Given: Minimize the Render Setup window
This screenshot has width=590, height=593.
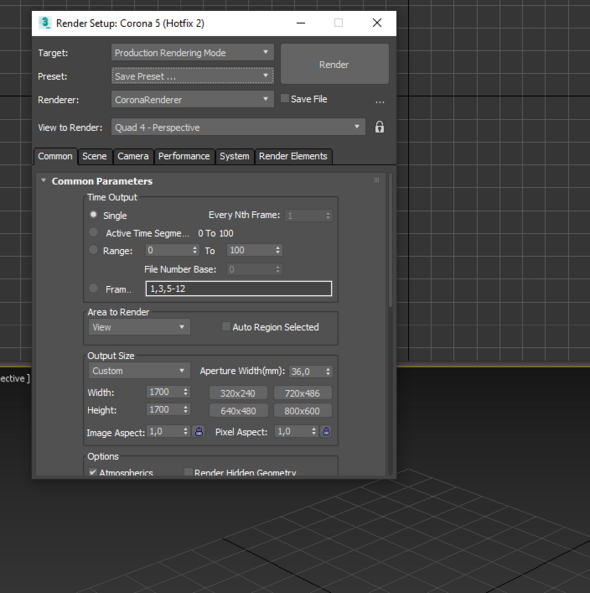Looking at the screenshot, I should coord(301,23).
